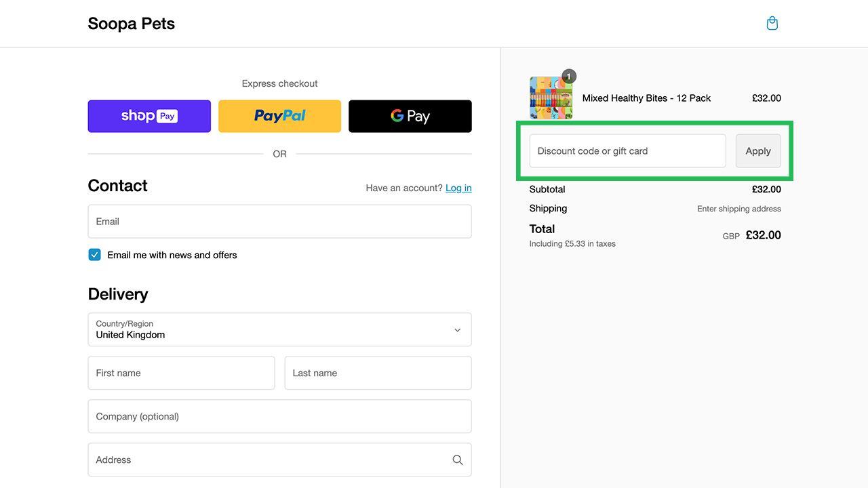Open the shopping bag cart icon
Screen dimensions: 868x488
(772, 24)
